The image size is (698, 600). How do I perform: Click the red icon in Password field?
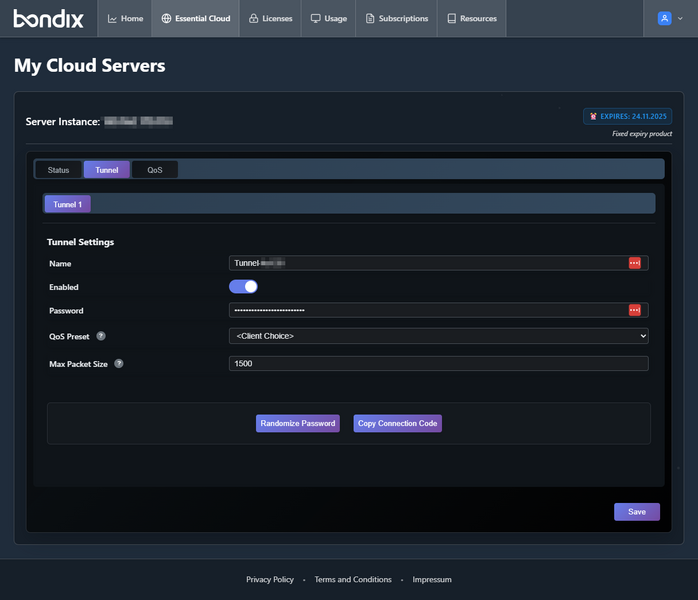point(634,311)
